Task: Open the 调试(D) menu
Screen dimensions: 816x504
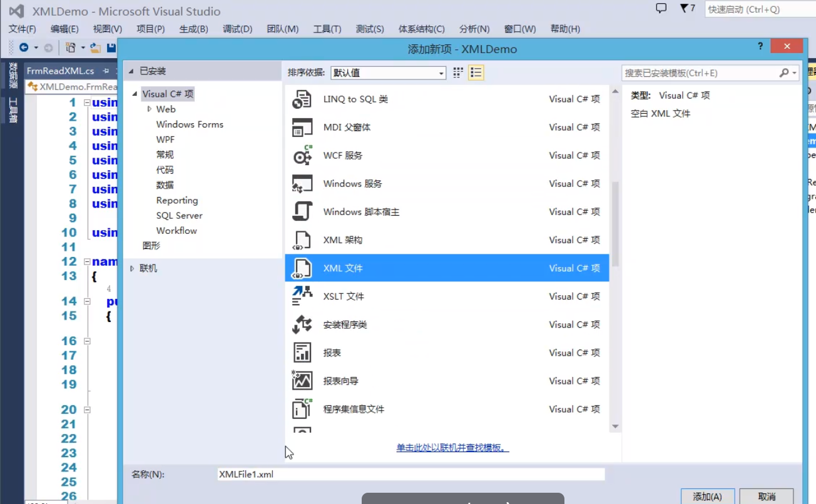Action: [x=237, y=29]
